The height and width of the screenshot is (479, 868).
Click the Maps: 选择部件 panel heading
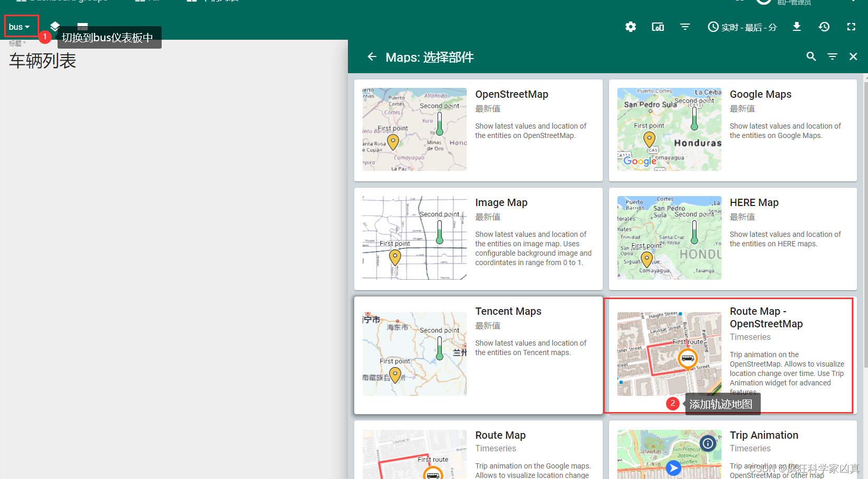pos(430,57)
